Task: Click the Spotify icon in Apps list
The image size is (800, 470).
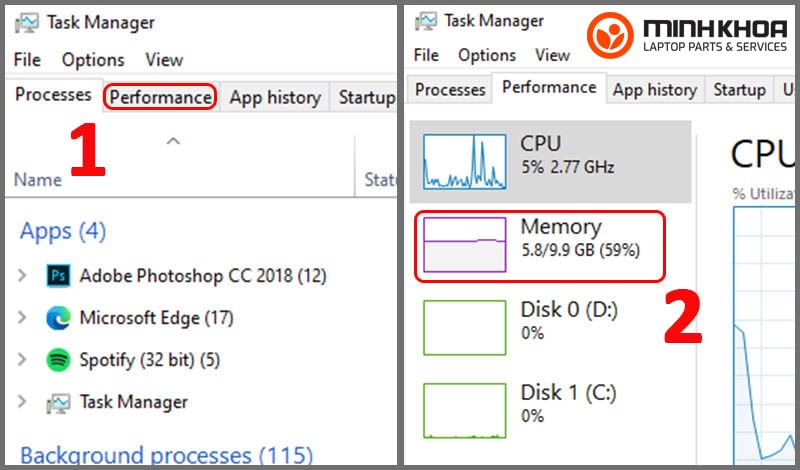Action: [x=58, y=360]
